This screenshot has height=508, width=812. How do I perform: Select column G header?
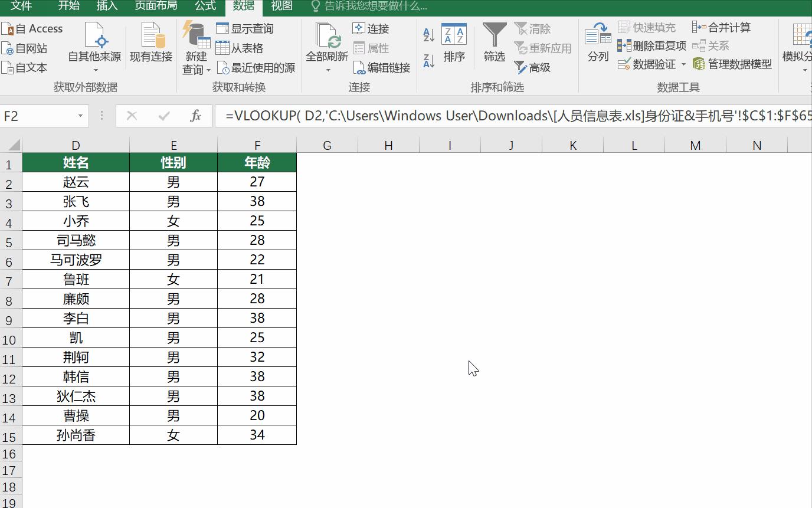(327, 145)
